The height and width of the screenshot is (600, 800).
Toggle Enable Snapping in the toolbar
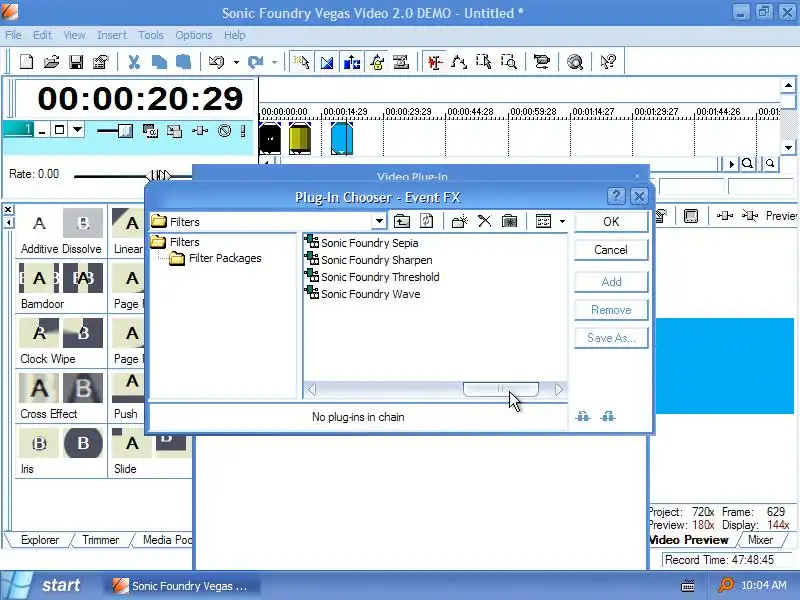point(301,62)
